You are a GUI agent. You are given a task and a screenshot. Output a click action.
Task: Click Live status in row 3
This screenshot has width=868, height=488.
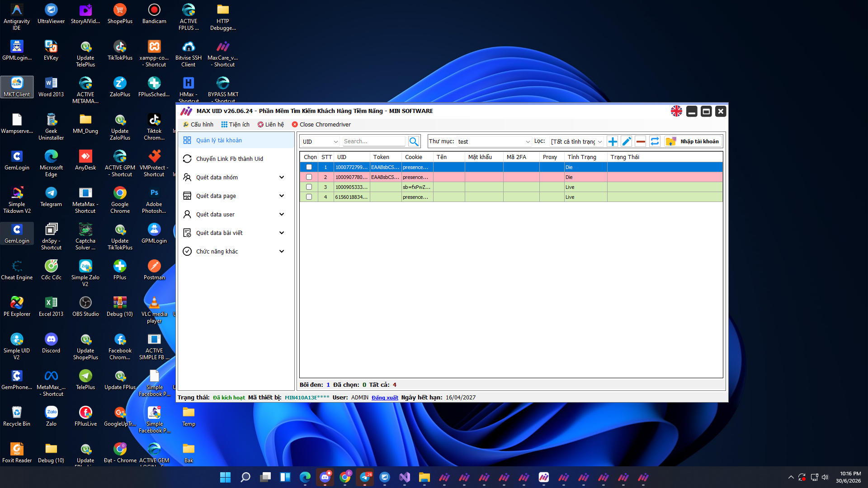tap(585, 187)
